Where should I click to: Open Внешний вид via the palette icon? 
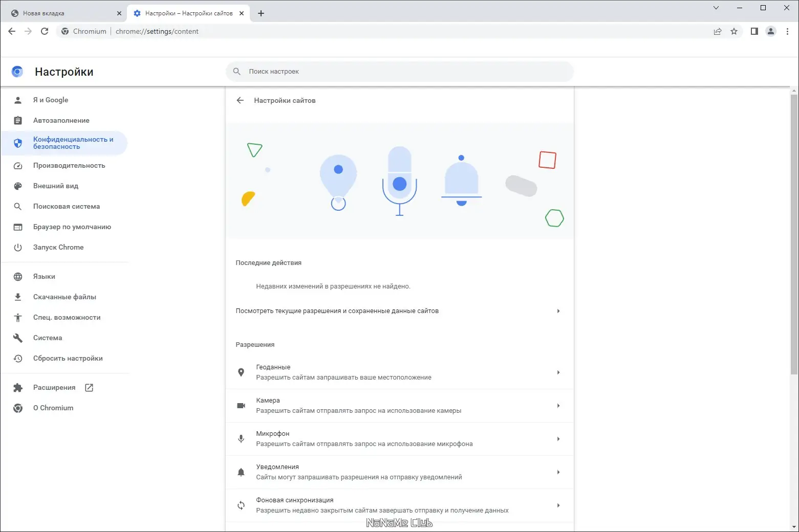click(x=18, y=186)
